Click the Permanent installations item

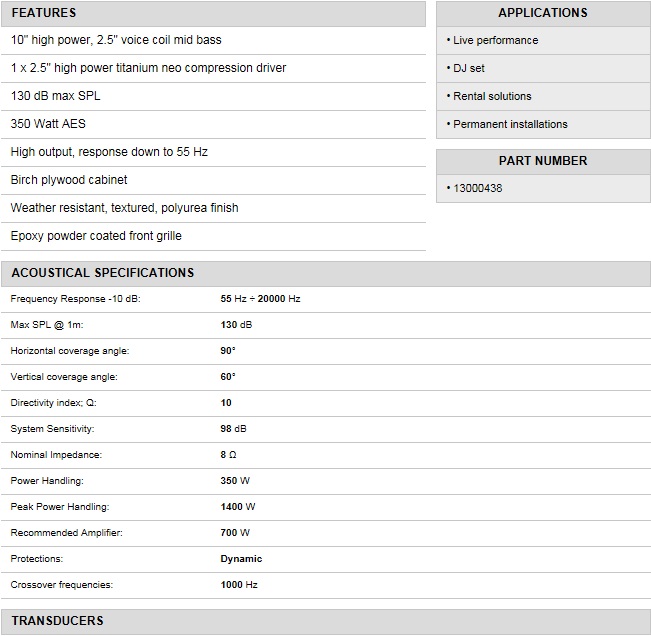tap(510, 124)
